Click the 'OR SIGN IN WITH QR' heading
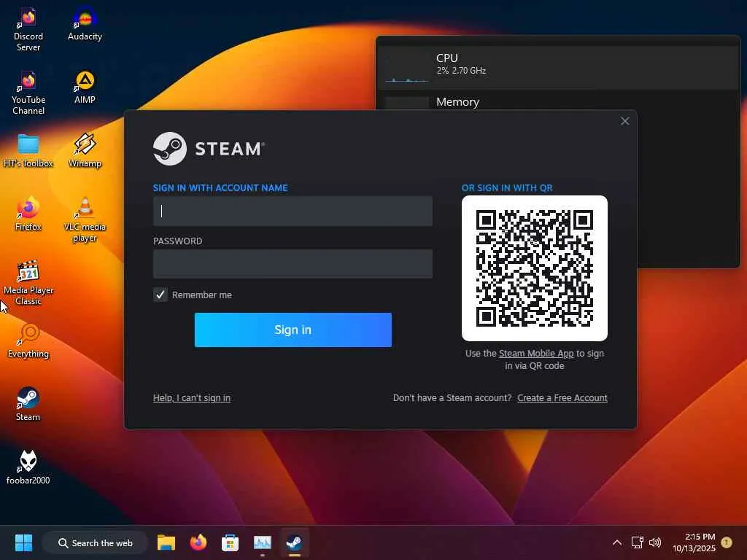The height and width of the screenshot is (560, 747). coord(507,187)
